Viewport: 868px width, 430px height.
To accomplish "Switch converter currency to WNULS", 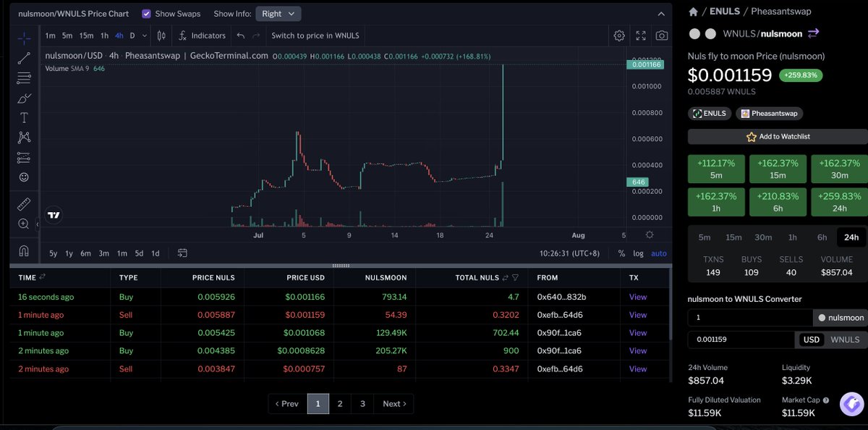I will (845, 340).
